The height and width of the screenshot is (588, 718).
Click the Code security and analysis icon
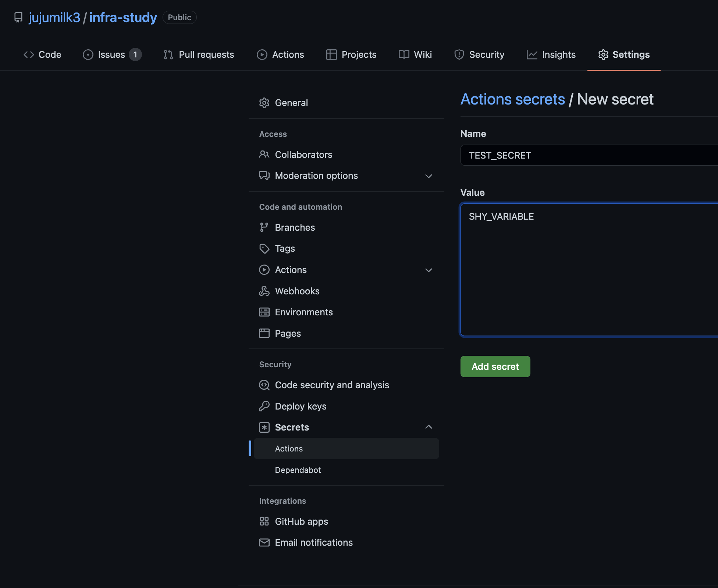[264, 385]
